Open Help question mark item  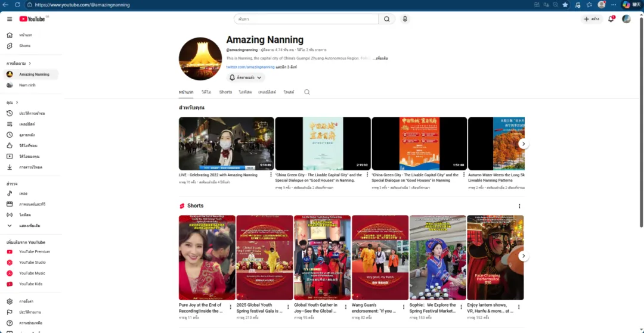pos(32,323)
